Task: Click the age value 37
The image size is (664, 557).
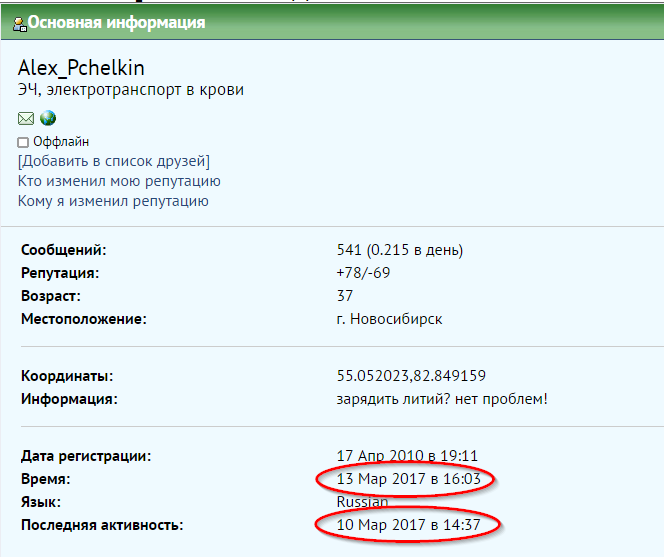Action: 346,296
